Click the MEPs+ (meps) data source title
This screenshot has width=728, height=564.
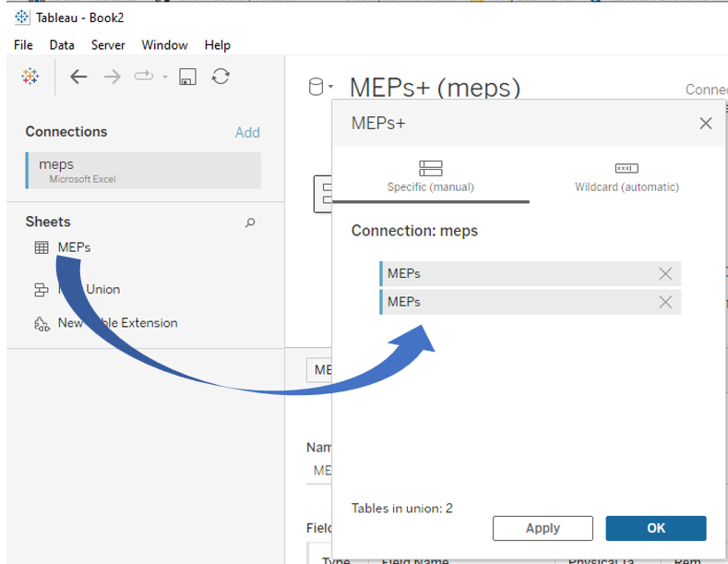435,88
